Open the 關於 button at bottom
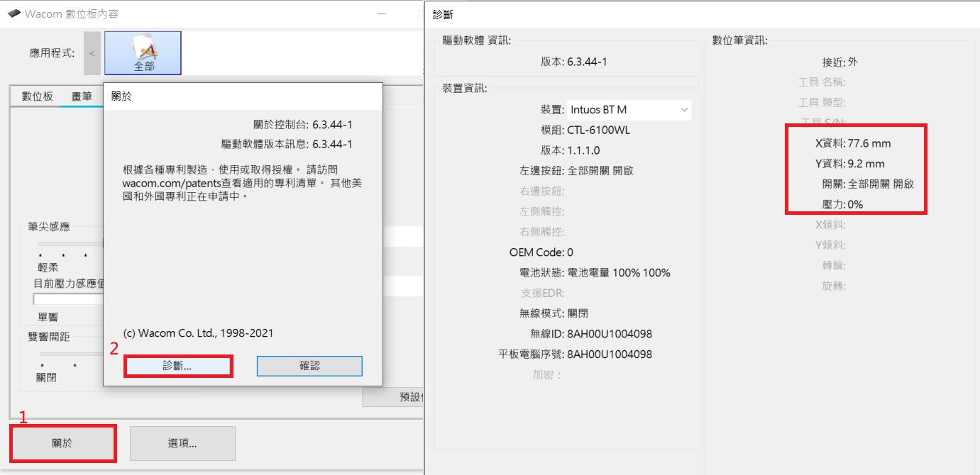 click(62, 443)
